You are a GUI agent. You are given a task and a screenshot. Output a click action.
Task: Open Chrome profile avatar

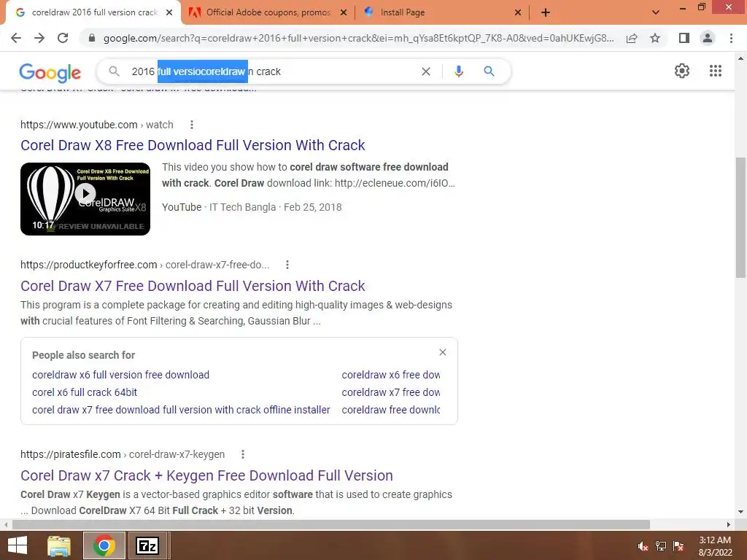coord(708,38)
